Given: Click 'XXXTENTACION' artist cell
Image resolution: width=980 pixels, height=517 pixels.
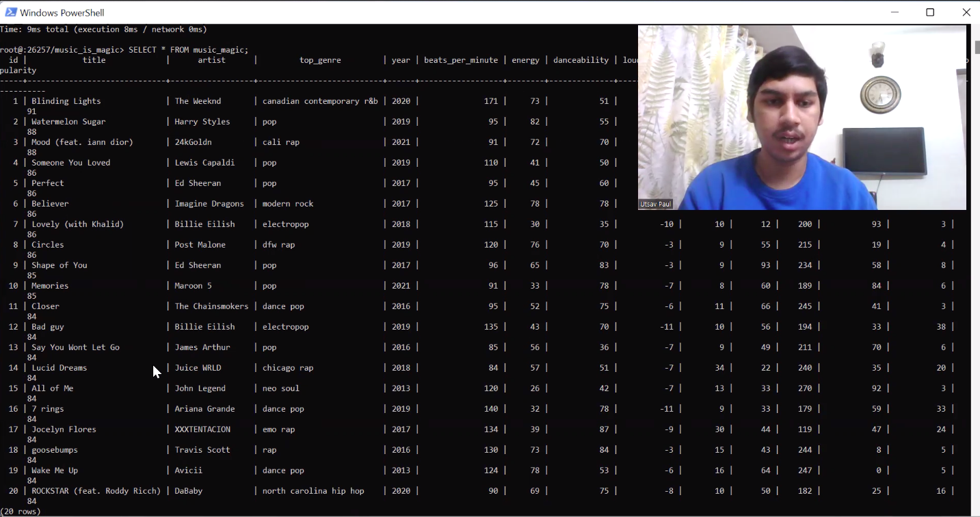Looking at the screenshot, I should click(x=202, y=429).
